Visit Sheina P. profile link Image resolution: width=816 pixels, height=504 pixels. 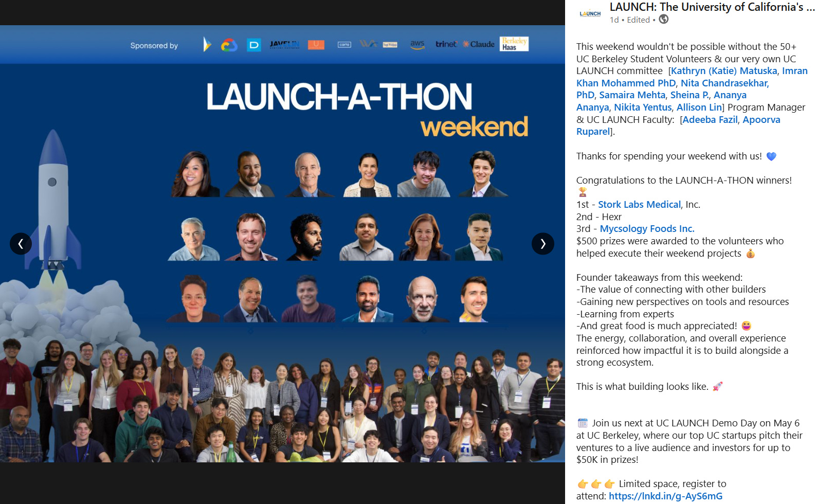point(690,95)
